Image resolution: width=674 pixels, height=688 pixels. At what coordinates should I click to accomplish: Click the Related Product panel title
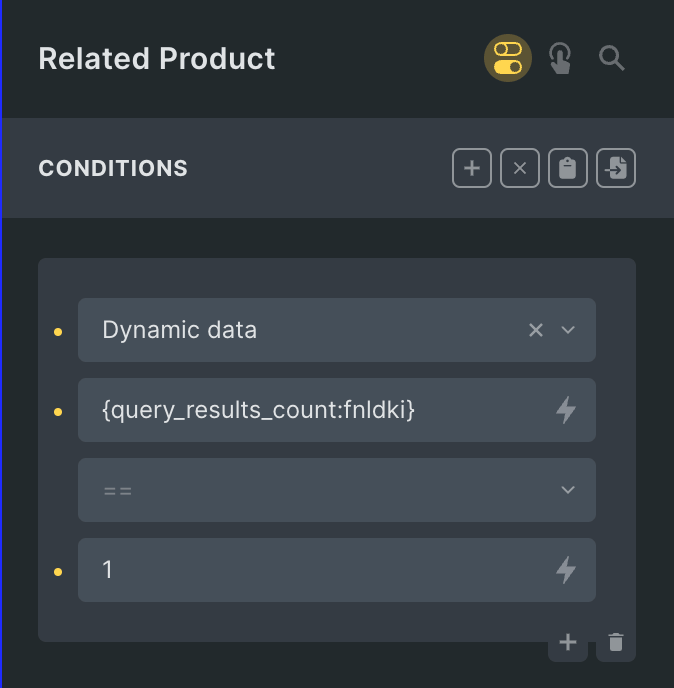[157, 58]
